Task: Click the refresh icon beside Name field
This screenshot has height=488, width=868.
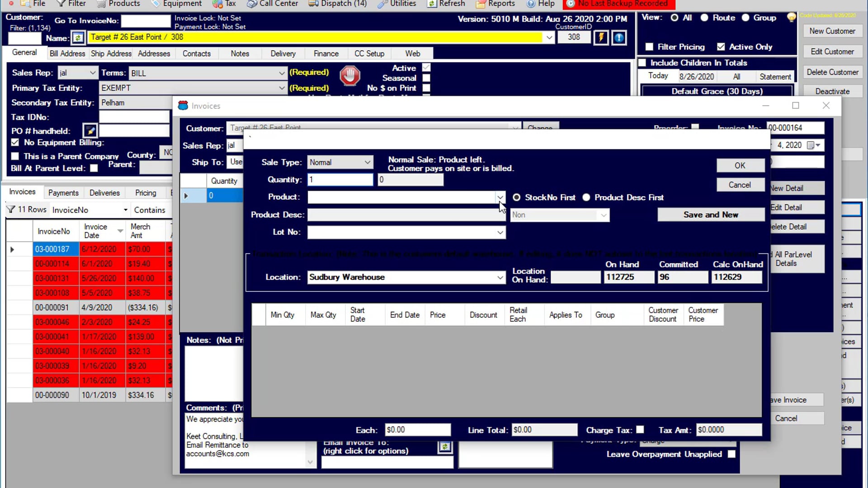Action: tap(78, 38)
